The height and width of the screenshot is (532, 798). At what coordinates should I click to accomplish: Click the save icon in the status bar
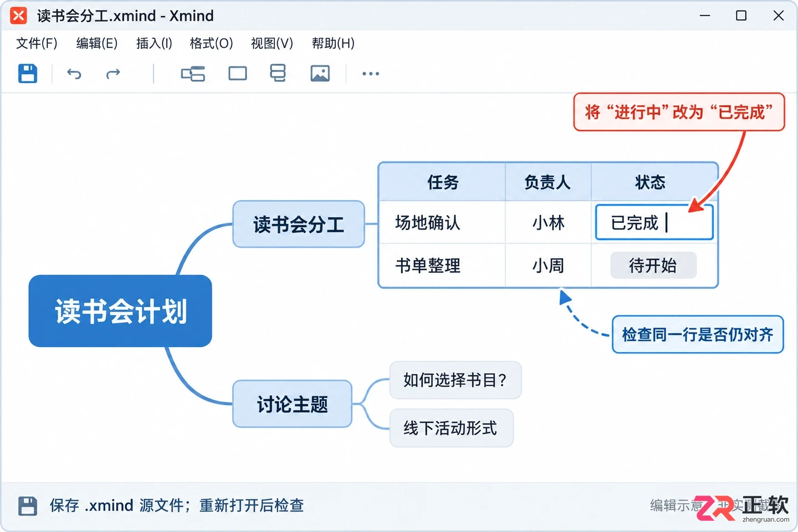point(28,505)
